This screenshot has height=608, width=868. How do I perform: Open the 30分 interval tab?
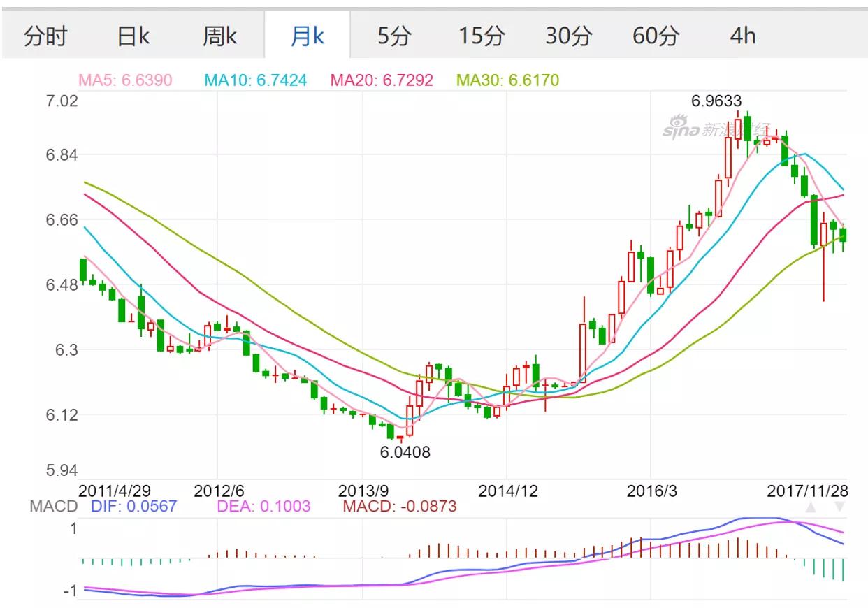(569, 36)
